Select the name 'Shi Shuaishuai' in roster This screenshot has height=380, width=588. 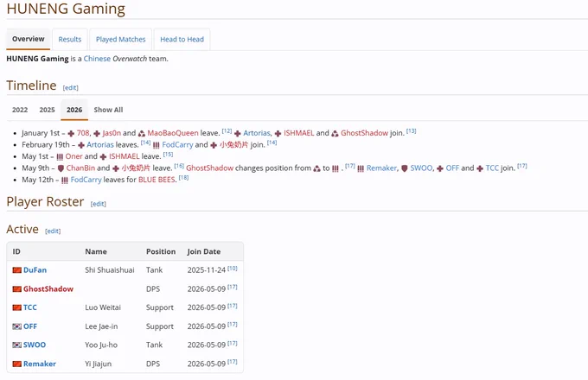[x=110, y=270]
